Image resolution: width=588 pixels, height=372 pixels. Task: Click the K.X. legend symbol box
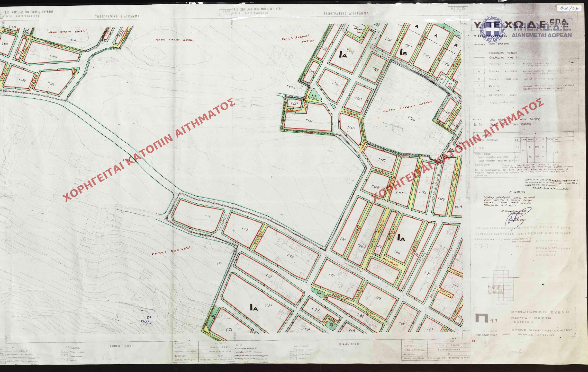tap(479, 95)
